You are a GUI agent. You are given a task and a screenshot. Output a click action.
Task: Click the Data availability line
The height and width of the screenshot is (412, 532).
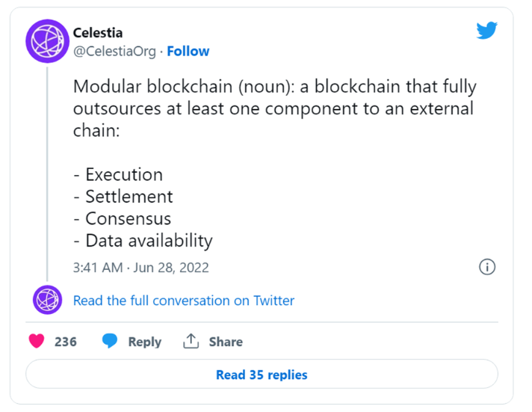(143, 241)
